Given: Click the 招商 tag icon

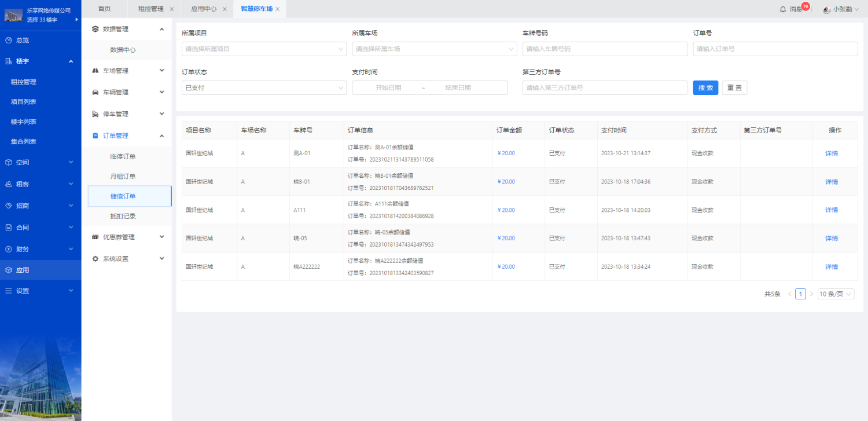Looking at the screenshot, I should (x=9, y=206).
